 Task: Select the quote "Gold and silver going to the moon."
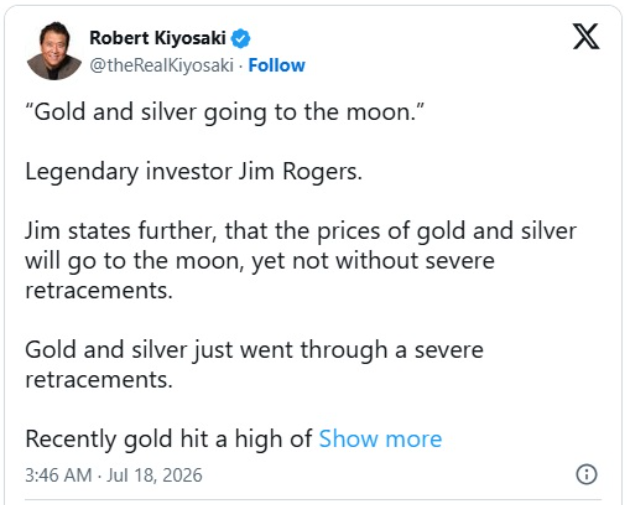(x=225, y=112)
